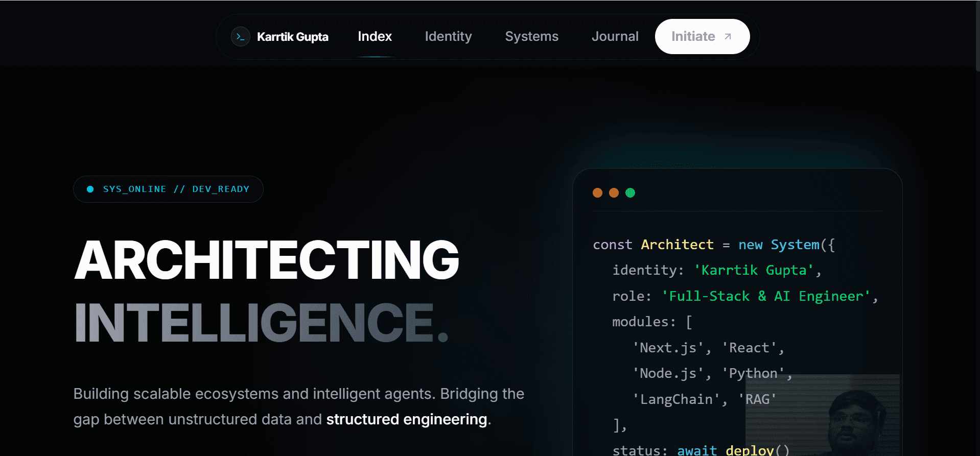Click the second orange window dot
This screenshot has width=980, height=456.
coord(614,193)
